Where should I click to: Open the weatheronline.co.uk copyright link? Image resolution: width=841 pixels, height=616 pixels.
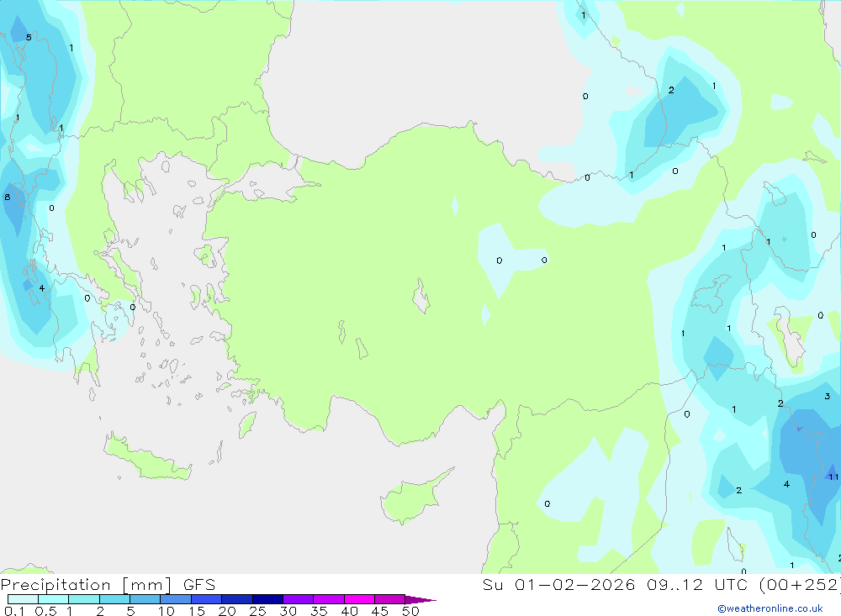[x=770, y=608]
